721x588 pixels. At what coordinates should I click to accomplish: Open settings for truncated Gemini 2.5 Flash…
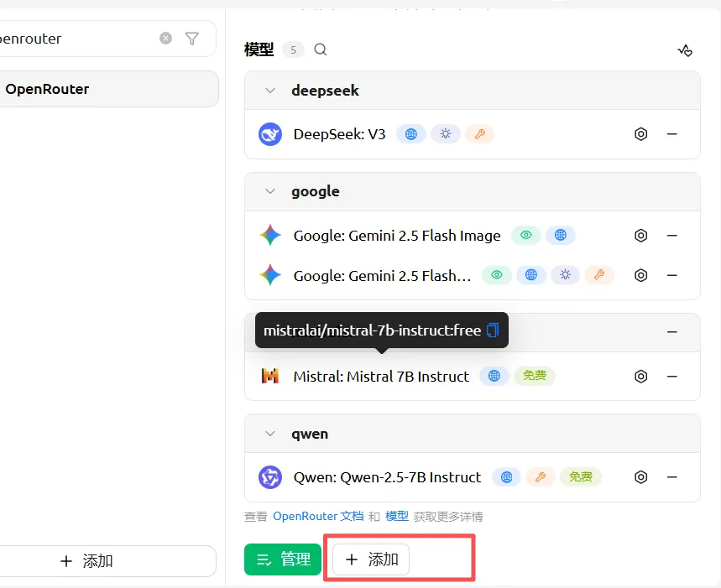coord(641,275)
